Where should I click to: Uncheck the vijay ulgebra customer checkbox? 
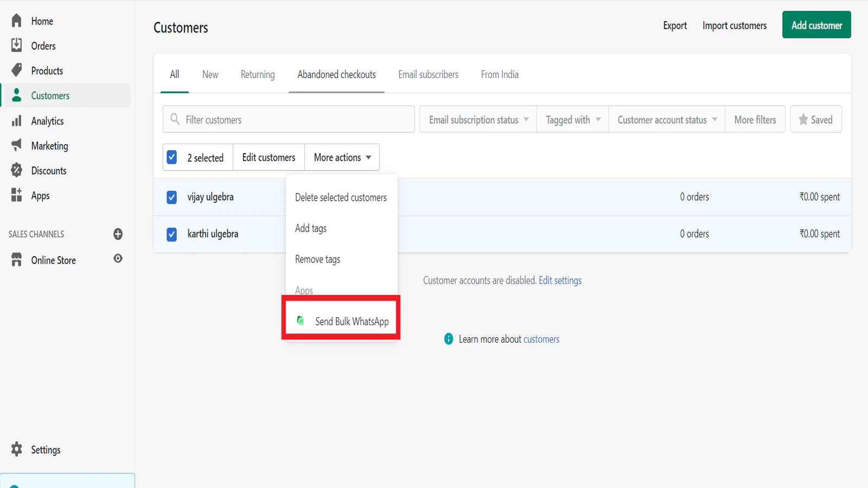(x=171, y=197)
